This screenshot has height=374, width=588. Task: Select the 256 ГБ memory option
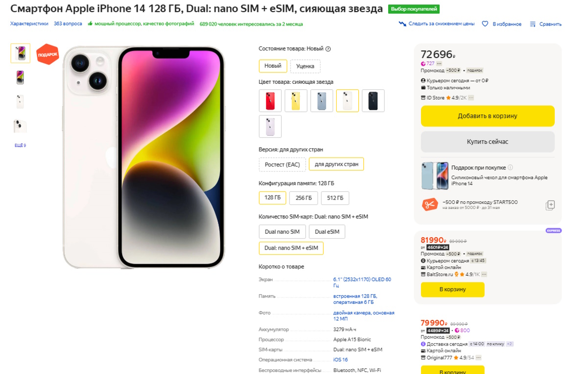[x=304, y=198]
